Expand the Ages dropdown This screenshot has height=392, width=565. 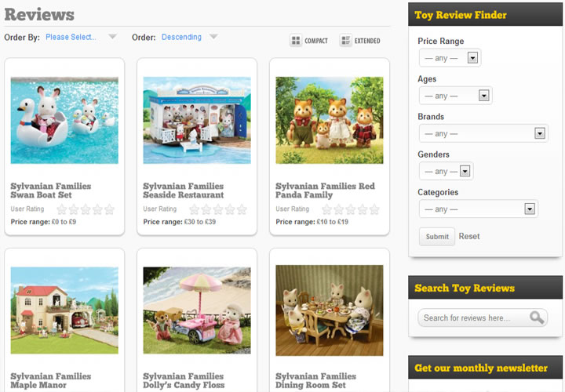tap(455, 96)
